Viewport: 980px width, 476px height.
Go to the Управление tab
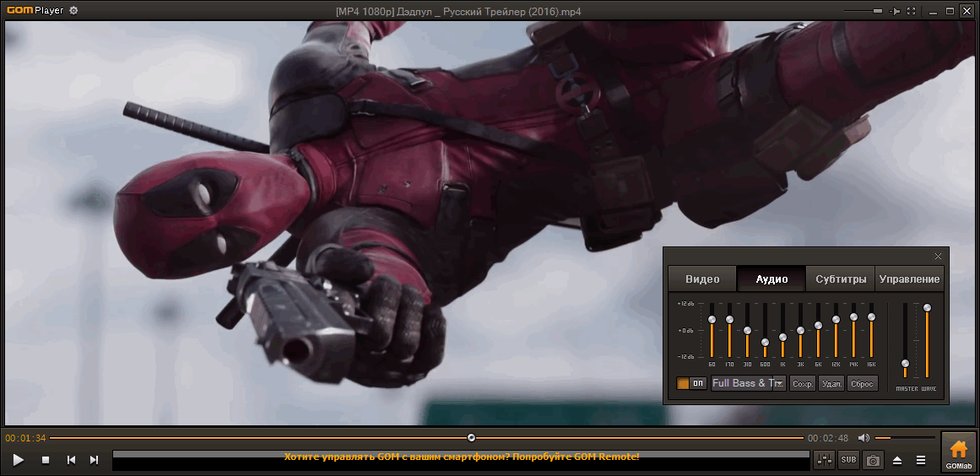point(909,279)
